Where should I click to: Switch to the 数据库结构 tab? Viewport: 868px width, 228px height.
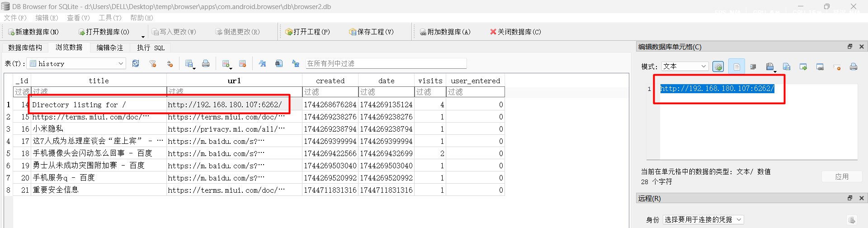click(x=25, y=47)
